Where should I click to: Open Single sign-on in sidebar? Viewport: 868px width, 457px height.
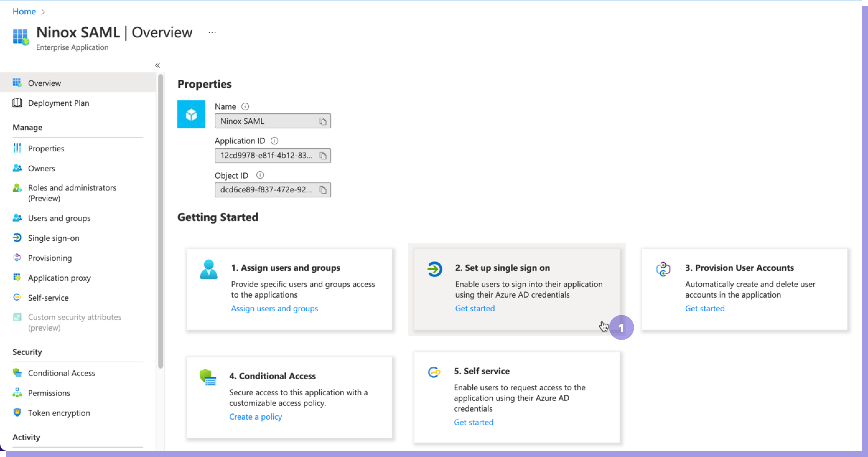tap(78, 238)
